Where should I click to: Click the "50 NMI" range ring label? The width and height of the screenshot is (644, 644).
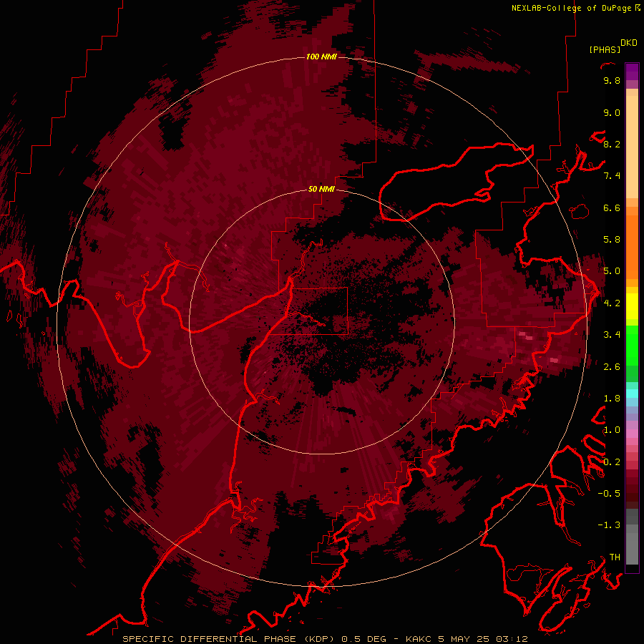321,190
